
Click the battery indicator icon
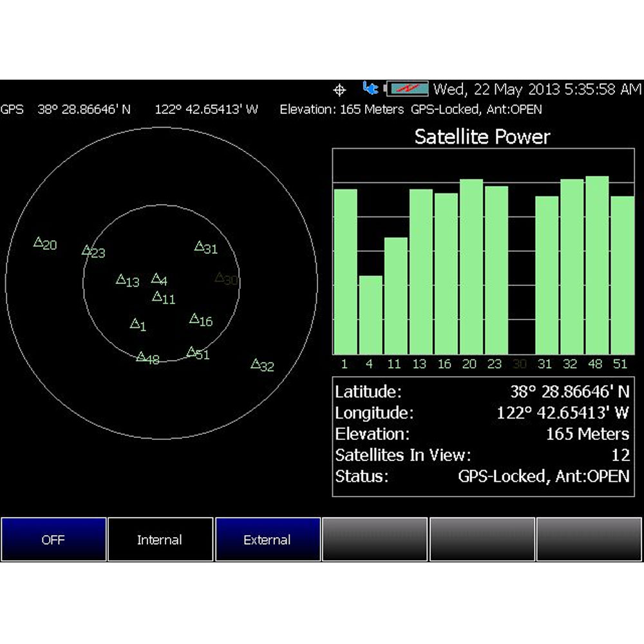point(408,89)
